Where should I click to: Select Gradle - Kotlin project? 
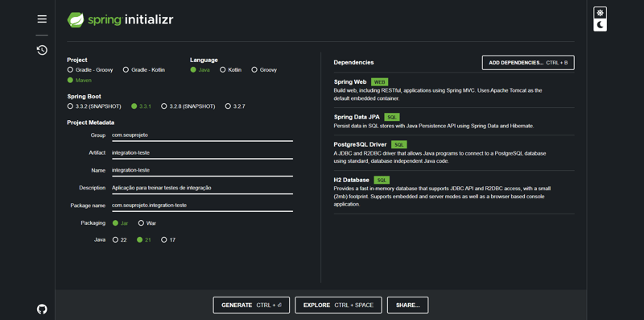click(144, 70)
